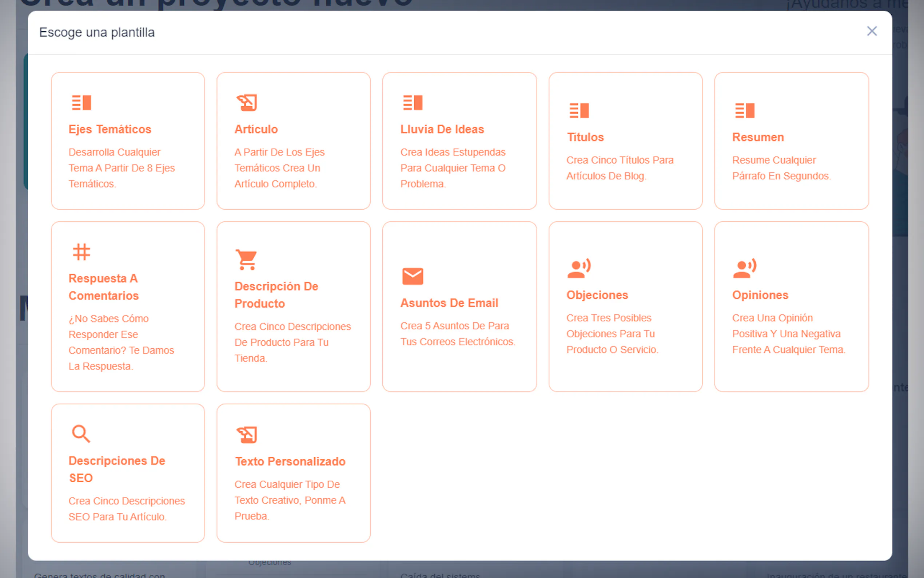Open the Asuntos De Email template
This screenshot has width=924, height=578.
click(449, 303)
